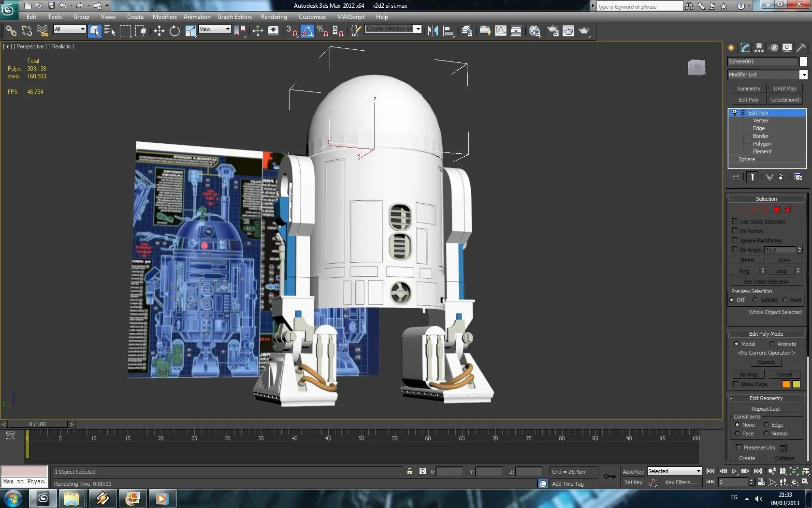Toggle the Percent Snap icon
The width and height of the screenshot is (812, 508).
[x=322, y=31]
